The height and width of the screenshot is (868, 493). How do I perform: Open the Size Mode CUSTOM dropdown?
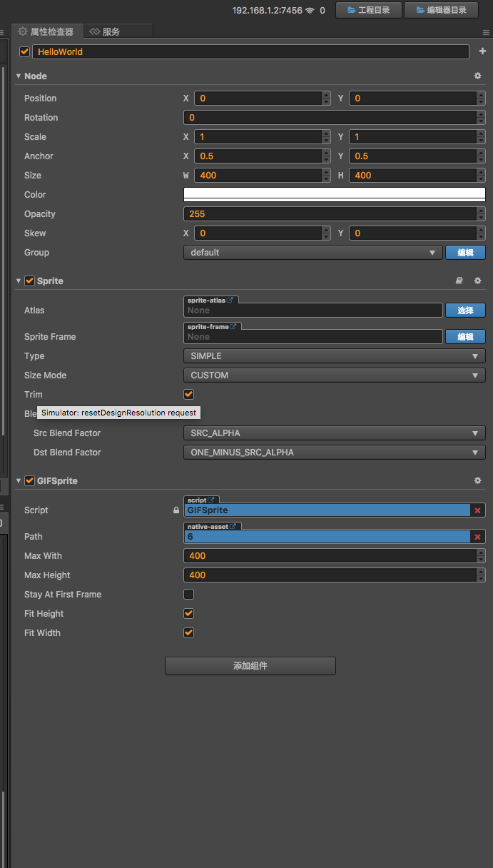(335, 375)
